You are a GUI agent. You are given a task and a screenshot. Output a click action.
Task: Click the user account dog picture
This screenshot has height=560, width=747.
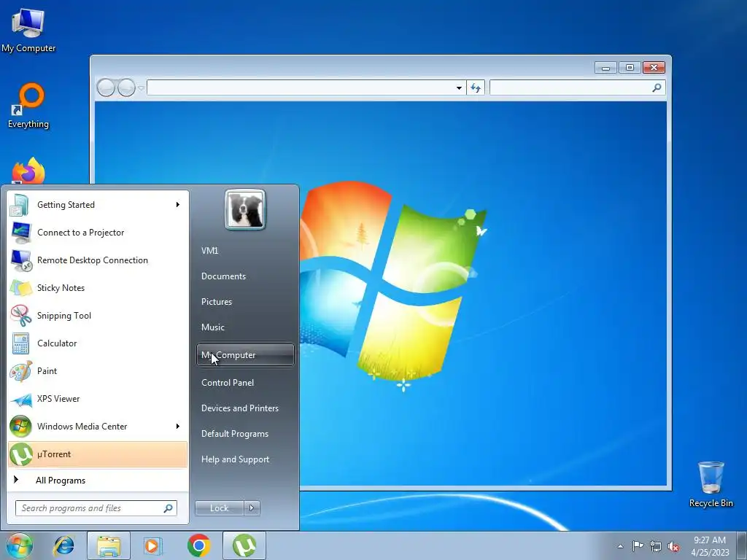[245, 210]
